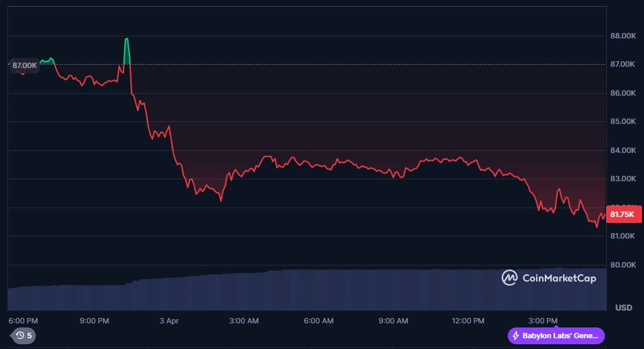This screenshot has width=644, height=349.
Task: Click the 9:00 PM time axis label
Action: pyautogui.click(x=94, y=320)
